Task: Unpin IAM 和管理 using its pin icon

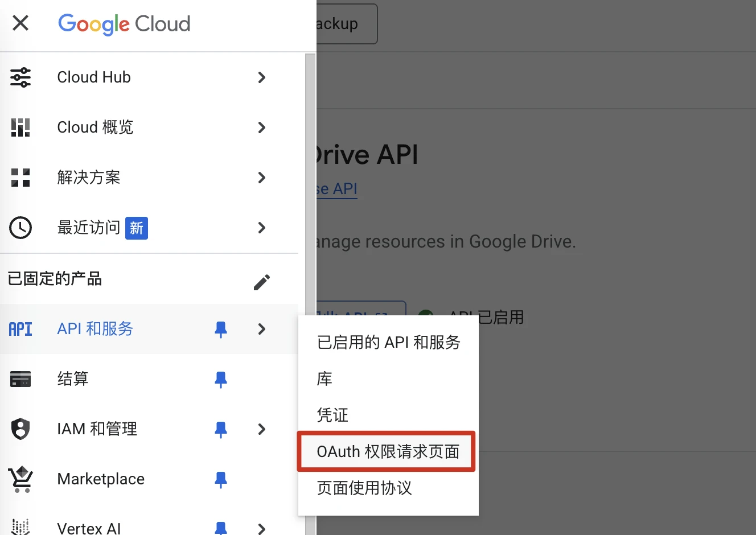Action: [221, 430]
